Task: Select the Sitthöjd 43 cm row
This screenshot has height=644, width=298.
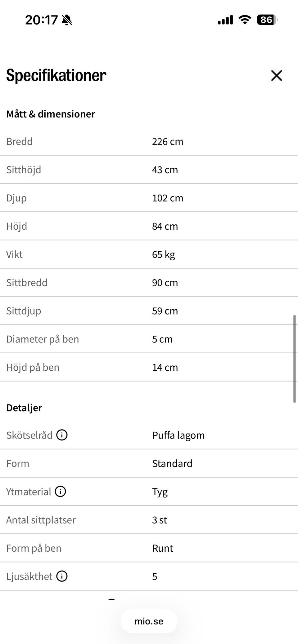Action: [149, 170]
